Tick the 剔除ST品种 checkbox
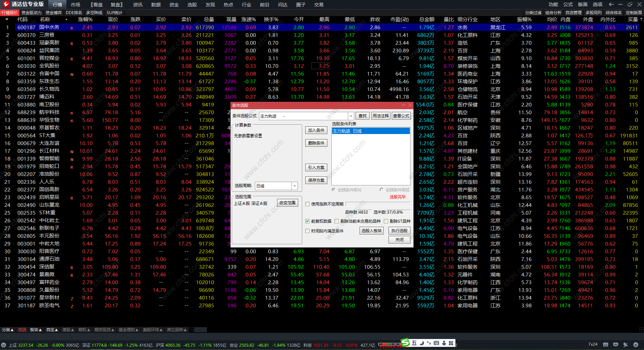Image resolution: width=644 pixels, height=350 pixels. click(x=386, y=221)
